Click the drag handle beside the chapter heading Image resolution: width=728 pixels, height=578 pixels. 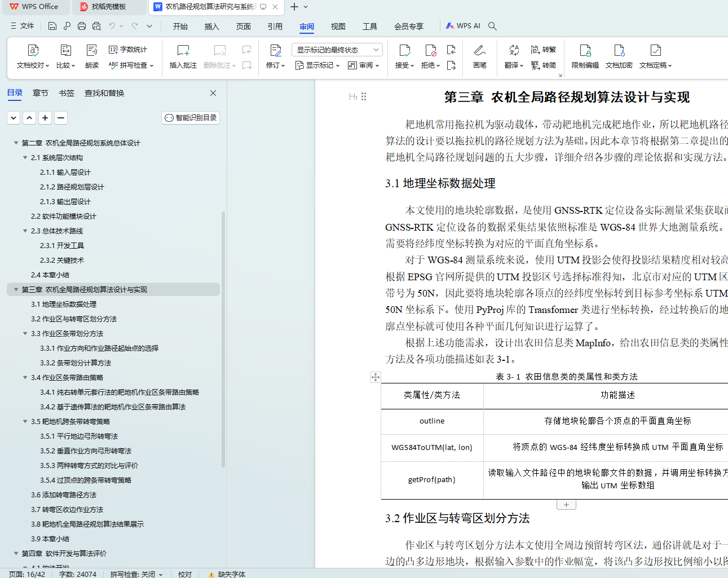click(x=364, y=96)
